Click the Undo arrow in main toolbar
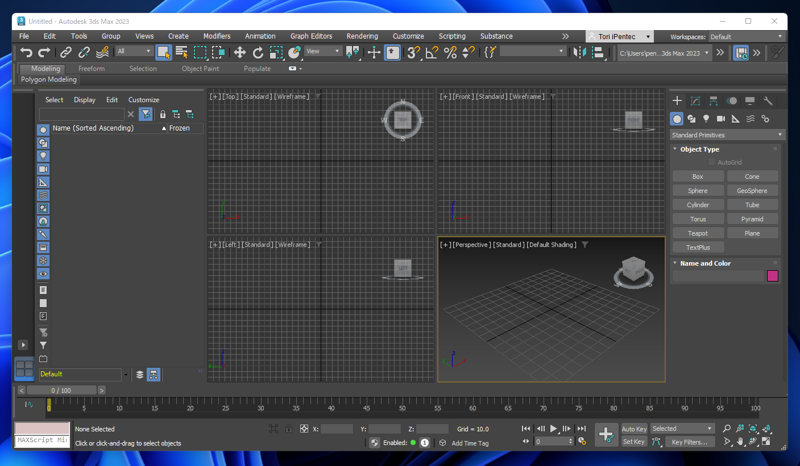Screen dimensions: 800x466 point(26,52)
